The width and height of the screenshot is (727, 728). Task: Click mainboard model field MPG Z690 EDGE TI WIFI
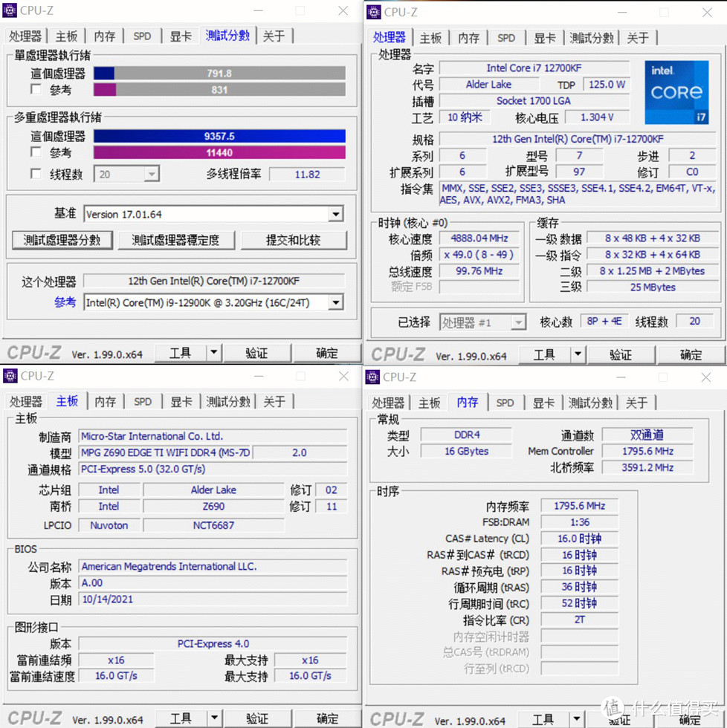(x=166, y=452)
